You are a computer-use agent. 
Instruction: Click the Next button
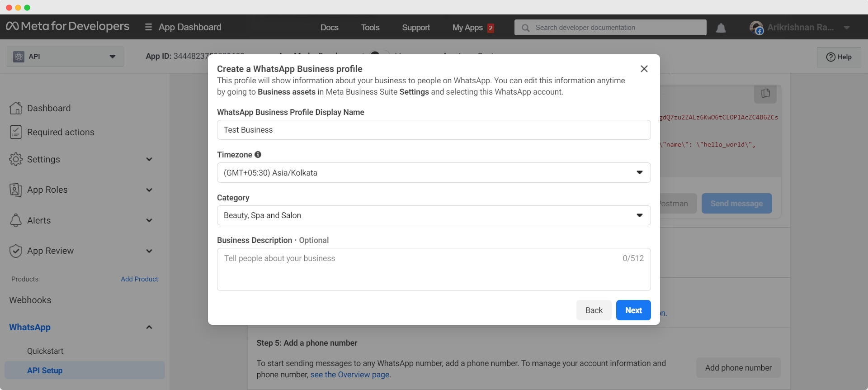(633, 310)
